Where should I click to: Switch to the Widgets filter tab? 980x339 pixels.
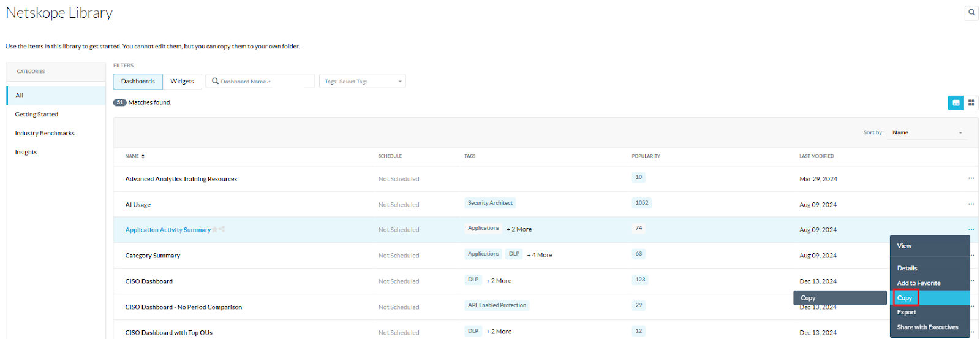point(182,81)
